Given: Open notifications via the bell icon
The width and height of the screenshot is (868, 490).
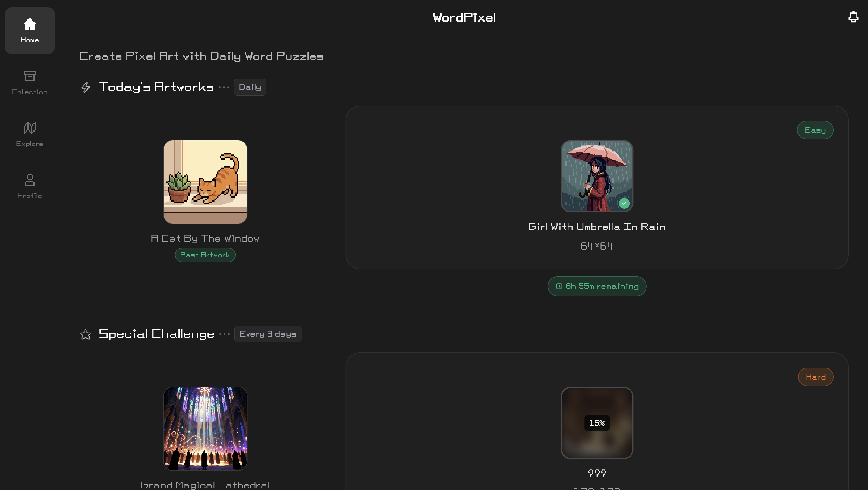Looking at the screenshot, I should 853,17.
